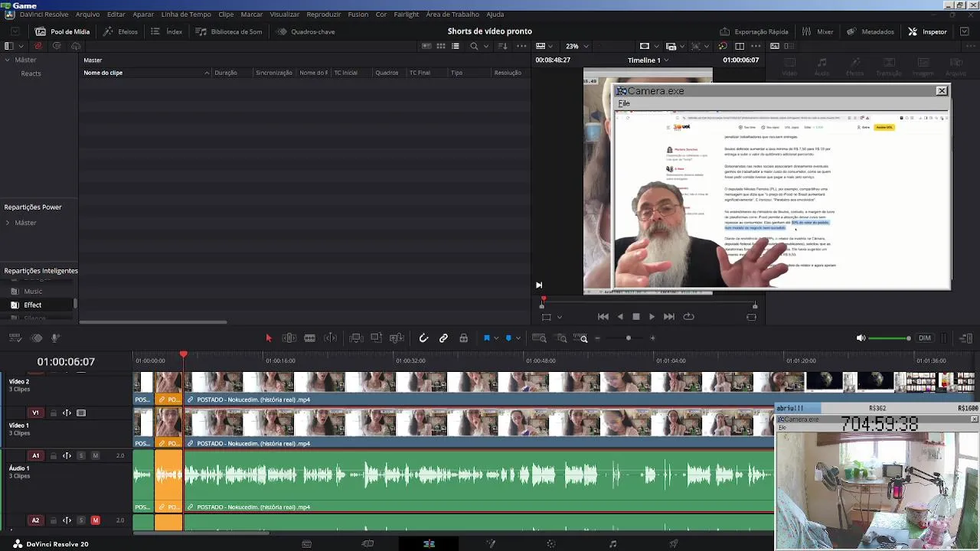Image resolution: width=980 pixels, height=551 pixels.
Task: Expand Máster under Repartições Power
Action: coord(7,223)
